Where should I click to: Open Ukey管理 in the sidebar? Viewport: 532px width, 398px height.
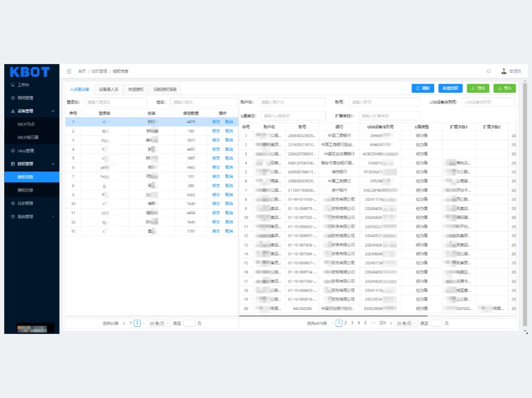pyautogui.click(x=26, y=151)
